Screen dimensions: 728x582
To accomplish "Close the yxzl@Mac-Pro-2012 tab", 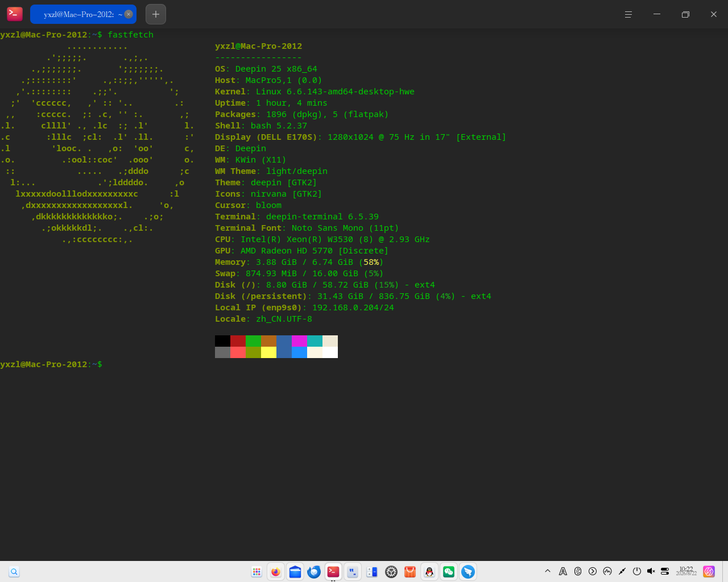I will [x=129, y=14].
